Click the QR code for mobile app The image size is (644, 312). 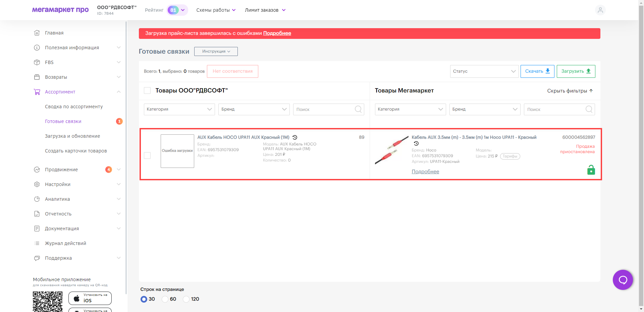coord(48,302)
